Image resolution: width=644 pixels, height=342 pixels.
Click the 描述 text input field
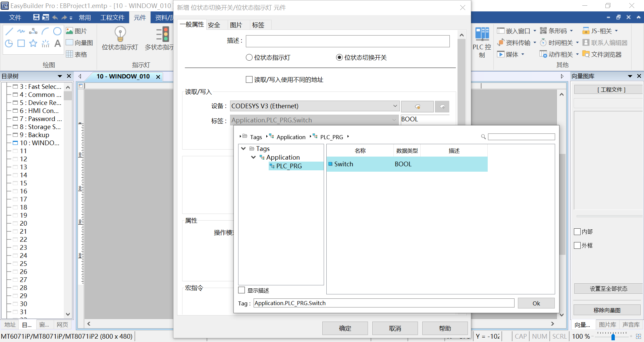tap(347, 41)
